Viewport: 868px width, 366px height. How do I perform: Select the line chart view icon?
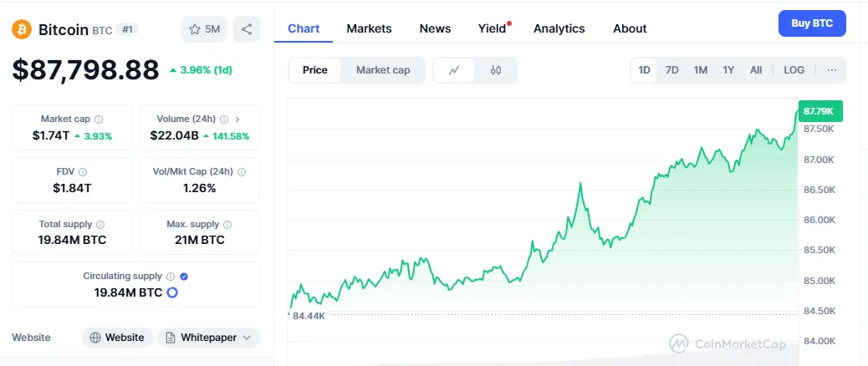pyautogui.click(x=454, y=70)
